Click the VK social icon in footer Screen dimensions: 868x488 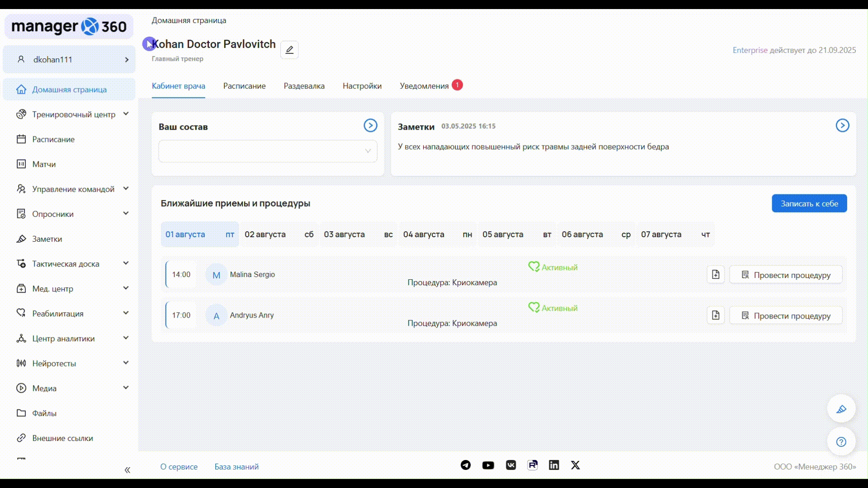tap(511, 465)
